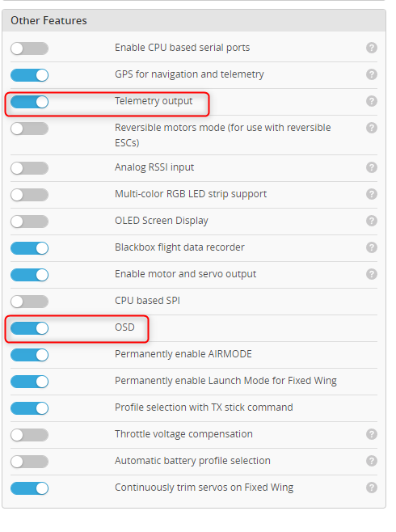Image resolution: width=396 pixels, height=532 pixels.
Task: Enable CPU based serial ports toggle
Action: (x=29, y=49)
